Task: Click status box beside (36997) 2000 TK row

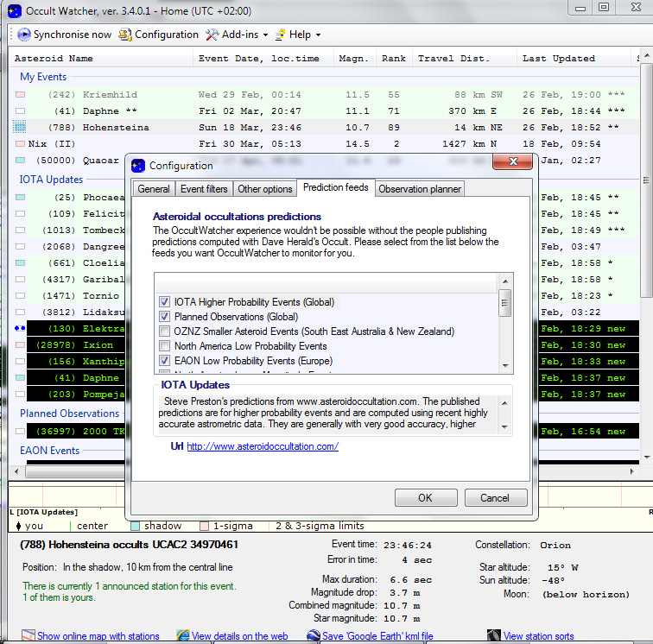Action: click(x=20, y=432)
